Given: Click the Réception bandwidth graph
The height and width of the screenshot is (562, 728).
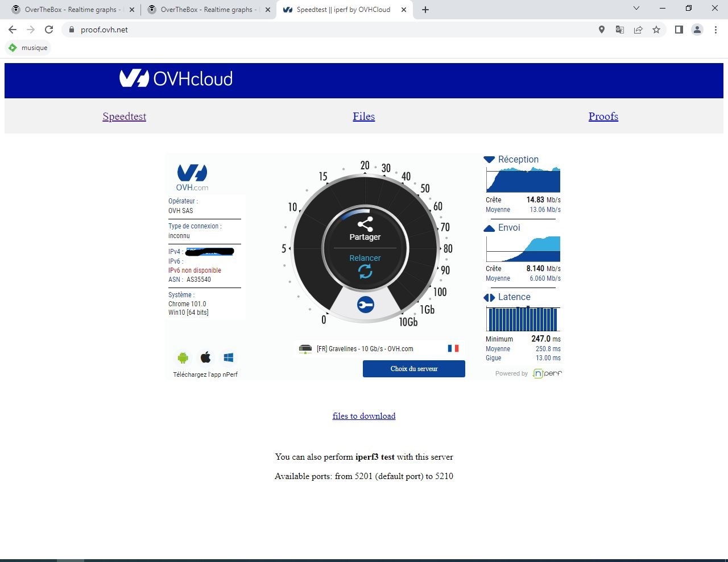Looking at the screenshot, I should pos(523,180).
